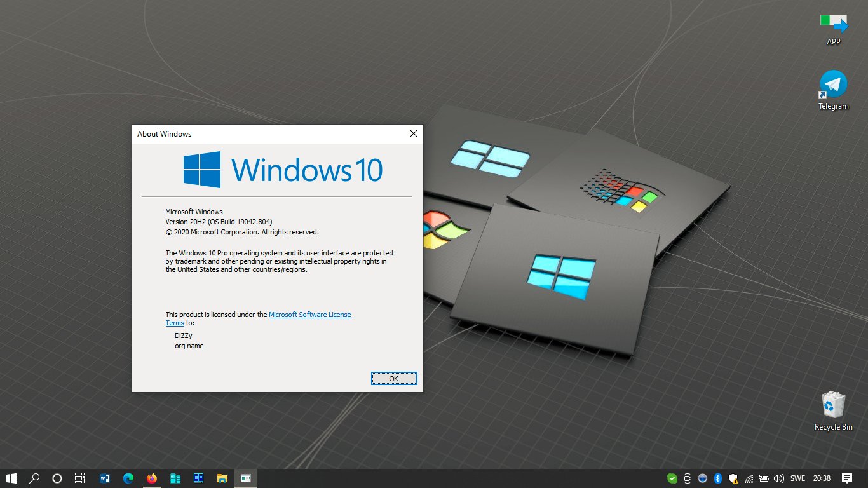The height and width of the screenshot is (488, 868).
Task: Click the licensee name 'DiZZy'
Action: pos(184,335)
